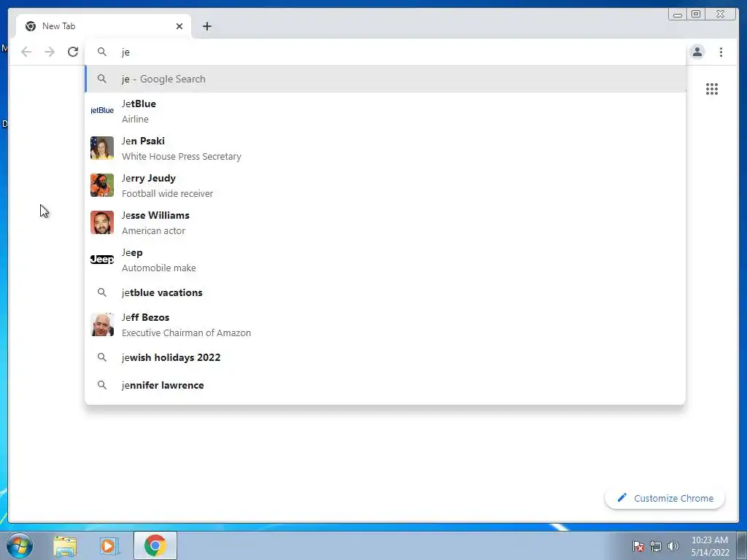Viewport: 747px width, 560px height.
Task: Click magnifier icon beside 'jetblue vacations'
Action: (x=102, y=292)
